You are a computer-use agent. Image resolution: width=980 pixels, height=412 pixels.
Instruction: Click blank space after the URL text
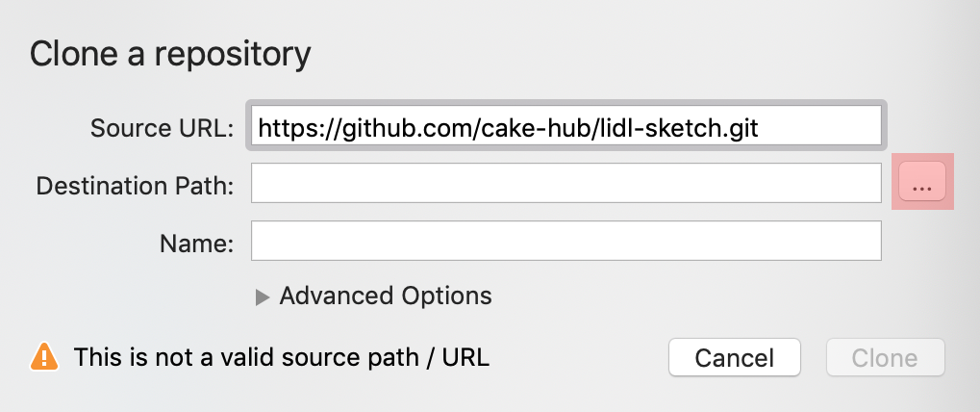click(x=818, y=126)
